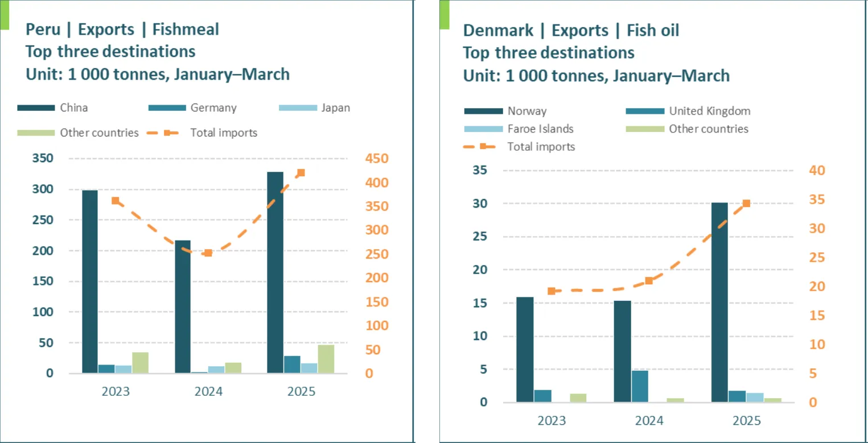Click the Denmark Exports Fish oil title
This screenshot has width=868, height=443.
pyautogui.click(x=571, y=31)
